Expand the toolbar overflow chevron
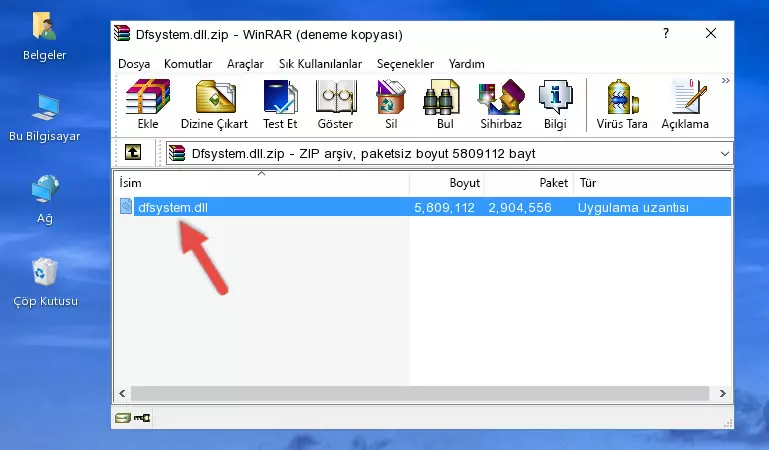Viewport: 769px width, 450px height. point(725,80)
